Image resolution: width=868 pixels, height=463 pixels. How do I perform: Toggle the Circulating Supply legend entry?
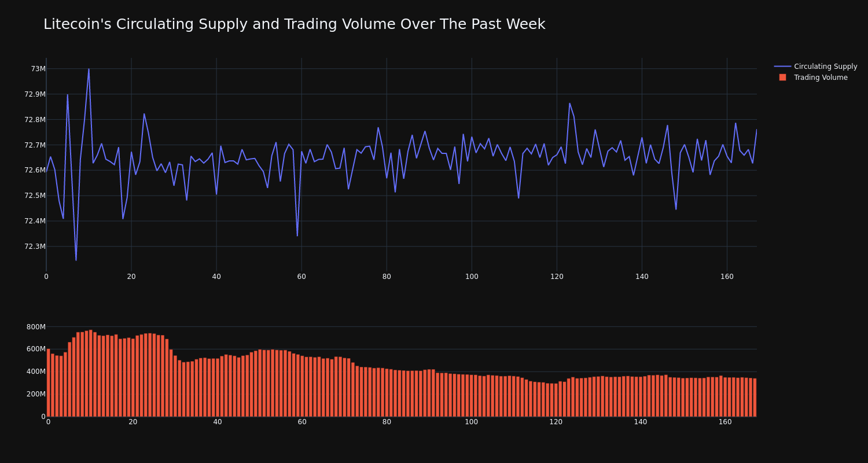(x=815, y=67)
